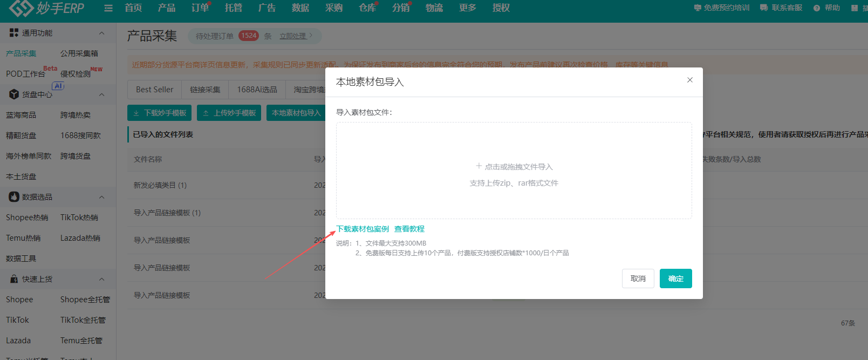Click the 下载妙手模板 button
The height and width of the screenshot is (360, 868).
tap(160, 113)
